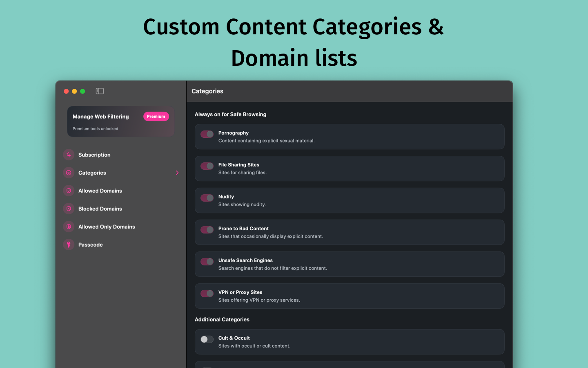The width and height of the screenshot is (588, 368).
Task: Click the yellow minimize window button
Action: click(x=74, y=91)
